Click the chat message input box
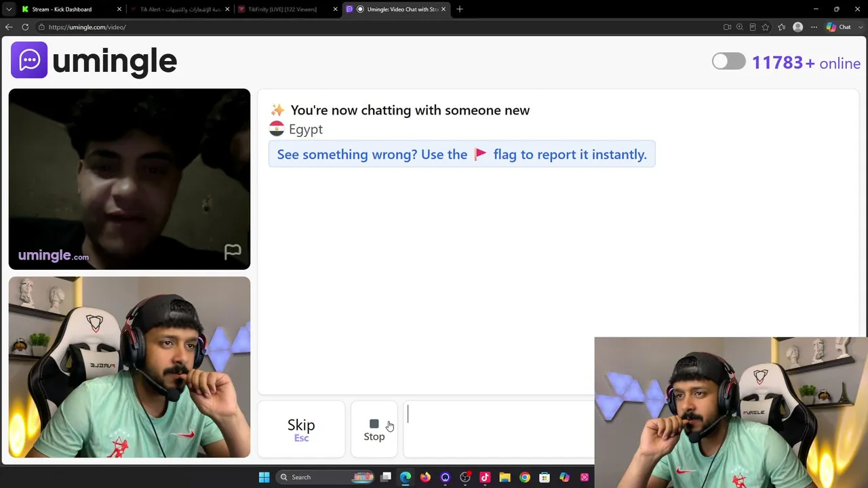The height and width of the screenshot is (488, 868). [x=498, y=429]
